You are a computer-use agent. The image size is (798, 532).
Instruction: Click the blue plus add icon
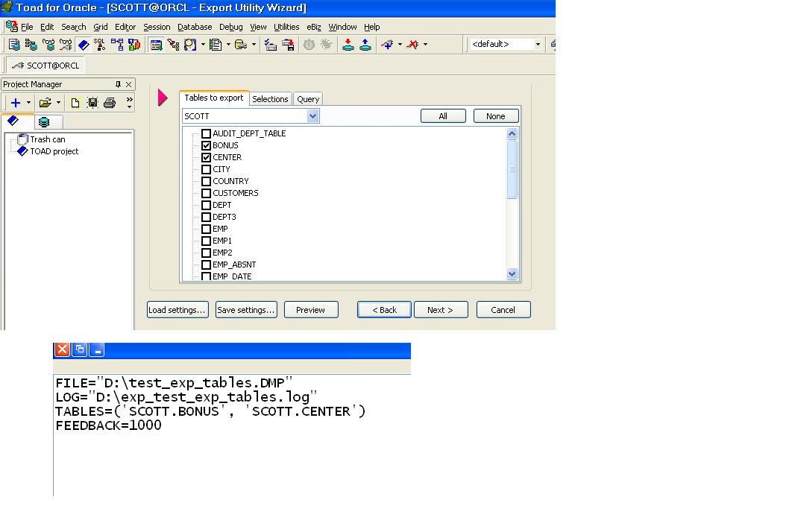[x=15, y=103]
